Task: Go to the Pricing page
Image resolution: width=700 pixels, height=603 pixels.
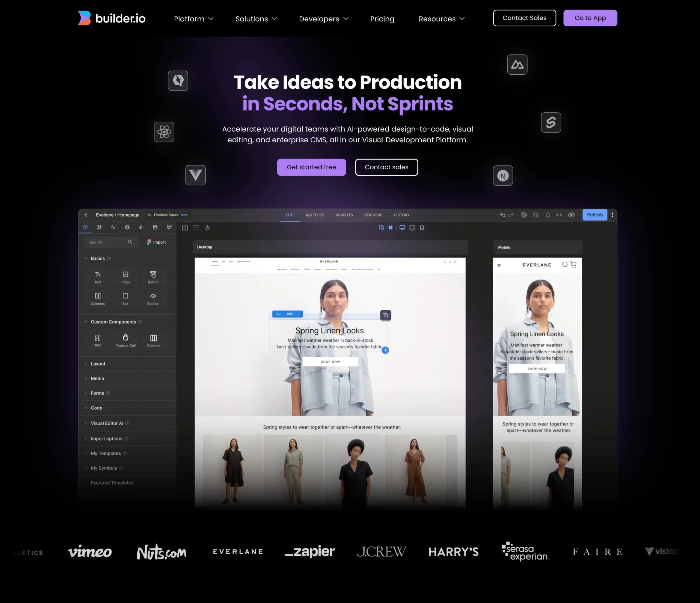Action: coord(382,19)
